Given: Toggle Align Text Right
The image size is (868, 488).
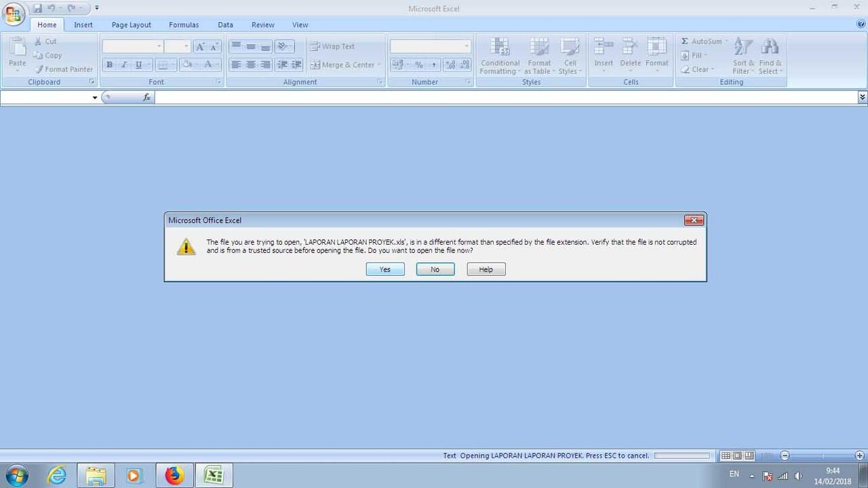Looking at the screenshot, I should [266, 65].
